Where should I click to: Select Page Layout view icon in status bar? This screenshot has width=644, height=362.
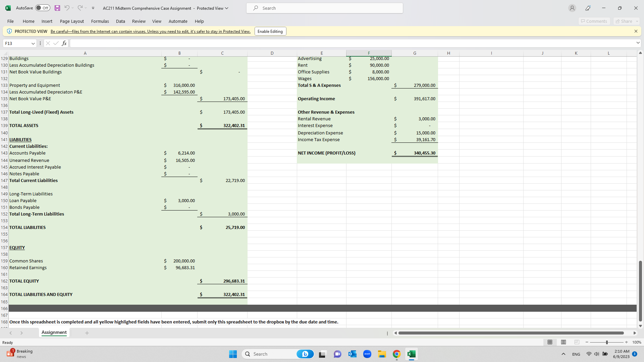point(563,342)
